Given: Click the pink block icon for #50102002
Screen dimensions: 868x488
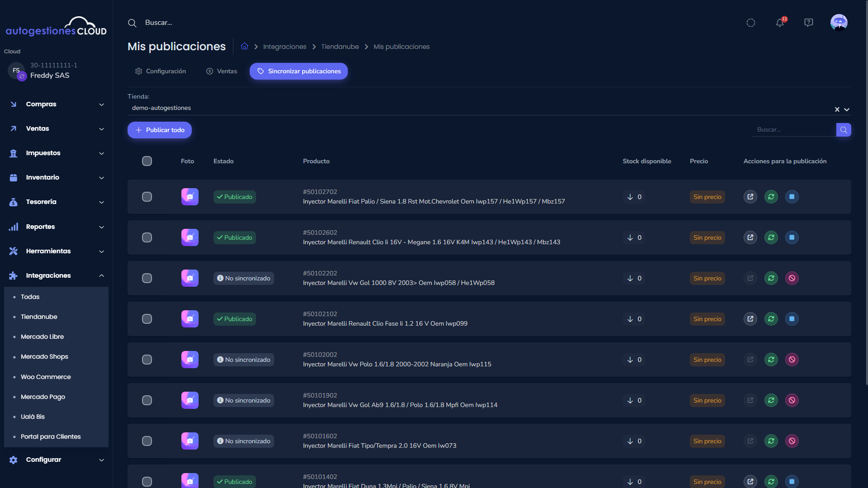Looking at the screenshot, I should tap(792, 360).
